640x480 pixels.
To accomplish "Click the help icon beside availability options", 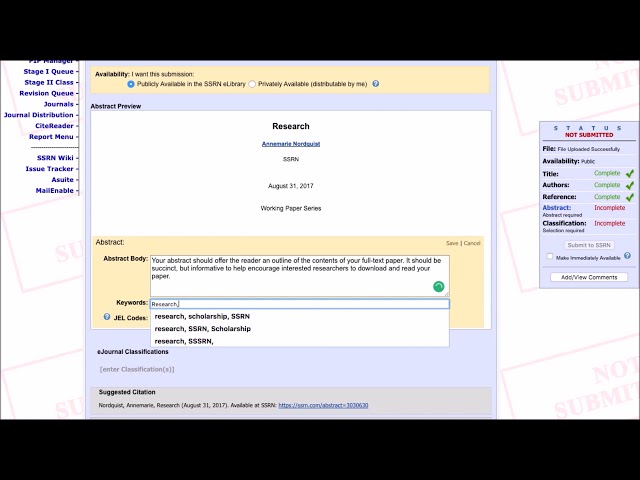I will pos(376,84).
